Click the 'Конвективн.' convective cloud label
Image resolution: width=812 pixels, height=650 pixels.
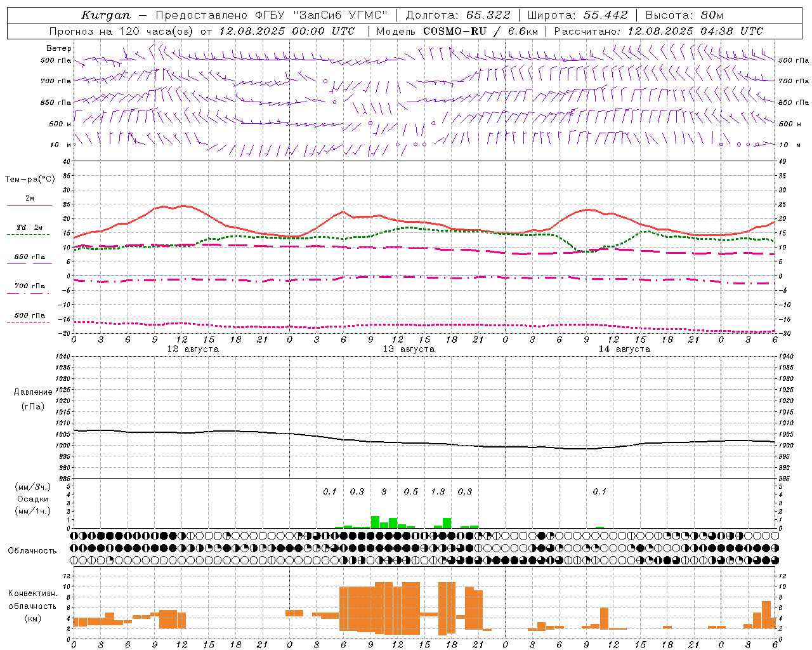pos(33,593)
